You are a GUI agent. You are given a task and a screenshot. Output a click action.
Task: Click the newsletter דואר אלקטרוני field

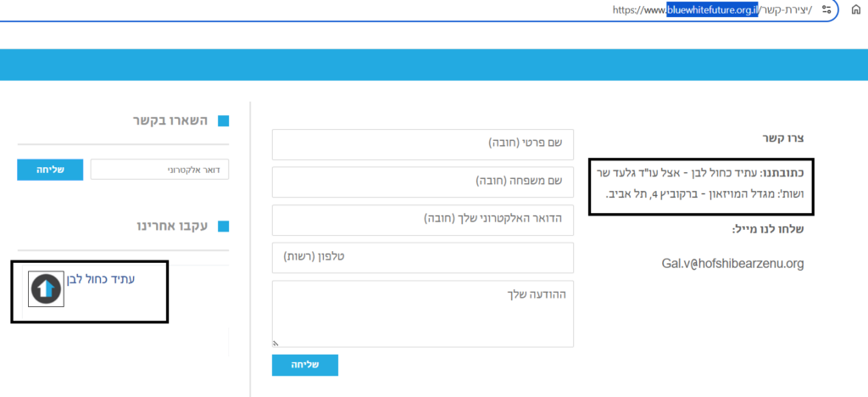159,170
